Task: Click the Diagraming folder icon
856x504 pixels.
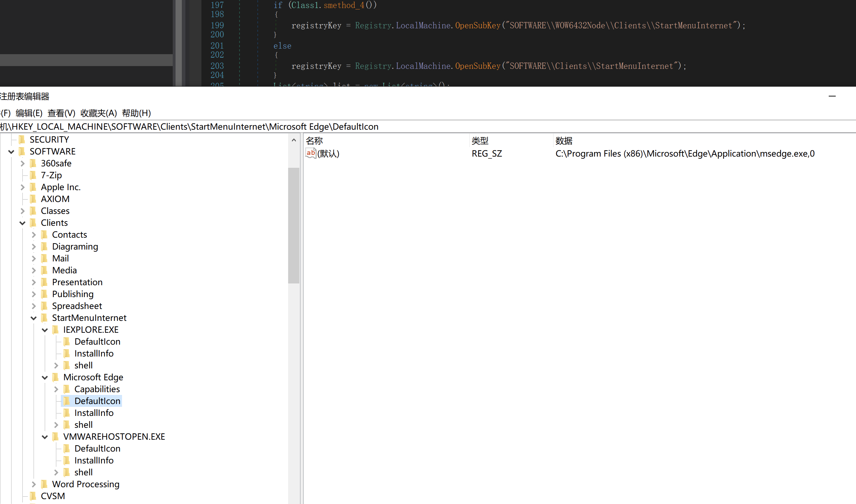Action: (x=44, y=246)
